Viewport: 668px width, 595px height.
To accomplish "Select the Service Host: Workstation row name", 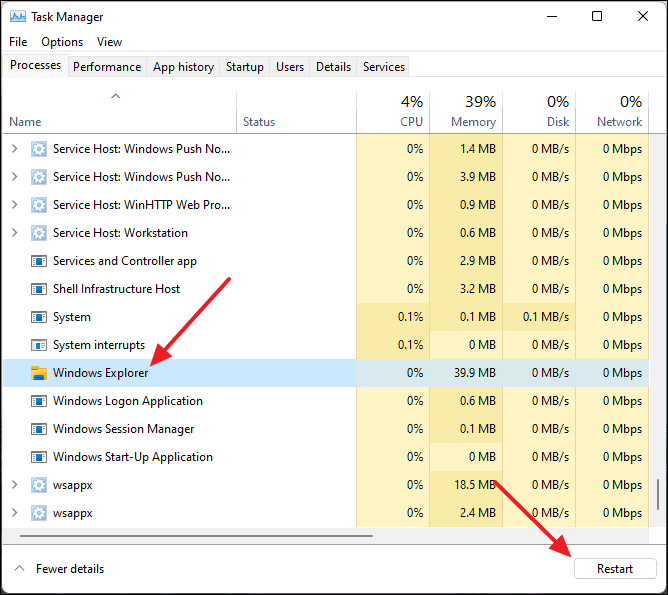I will [x=120, y=233].
